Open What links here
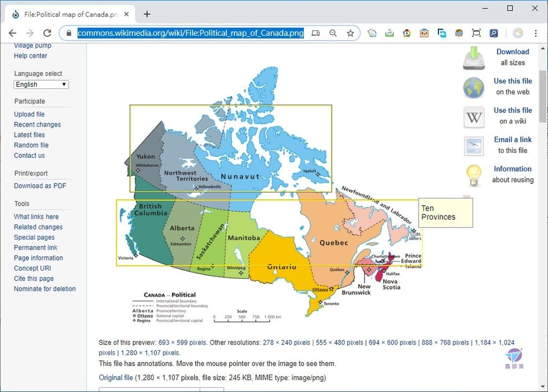 (36, 217)
